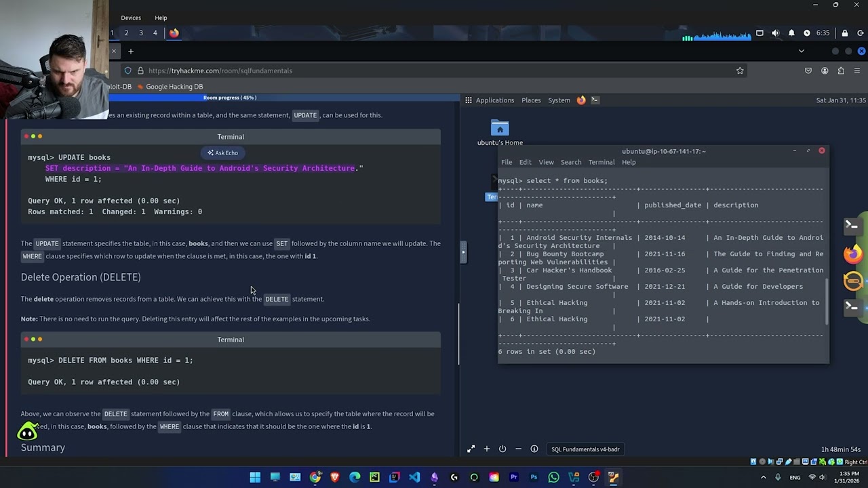This screenshot has width=868, height=488.
Task: Open Visual Studio Code from taskbar
Action: coord(414,477)
